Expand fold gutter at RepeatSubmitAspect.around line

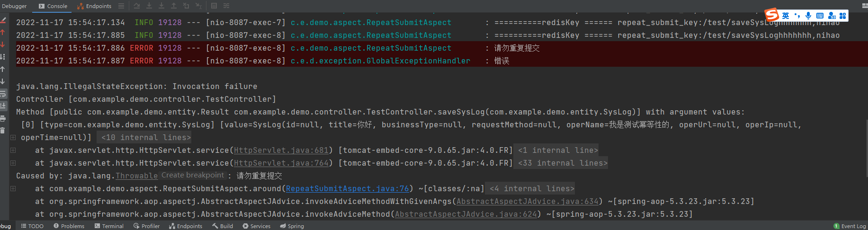[13, 188]
